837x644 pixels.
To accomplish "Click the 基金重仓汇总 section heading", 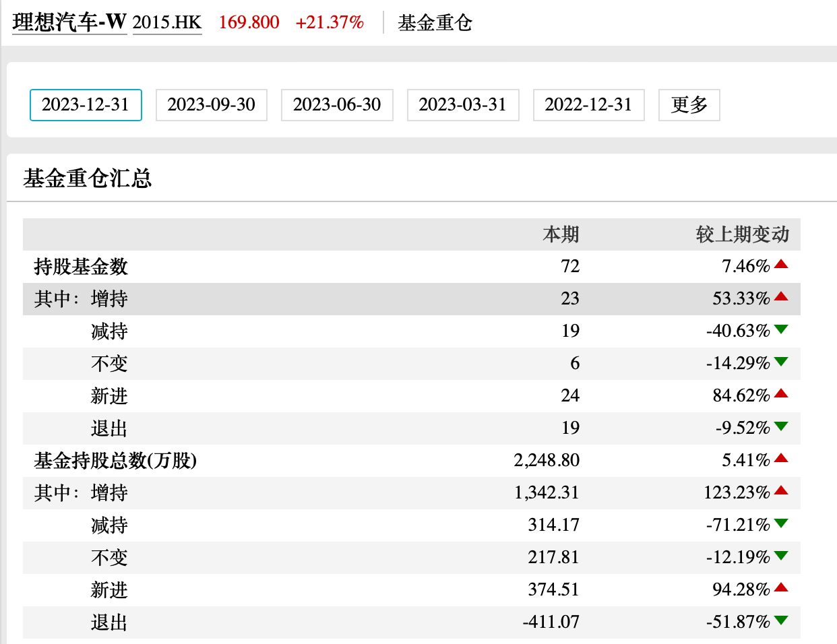I will coord(87,179).
